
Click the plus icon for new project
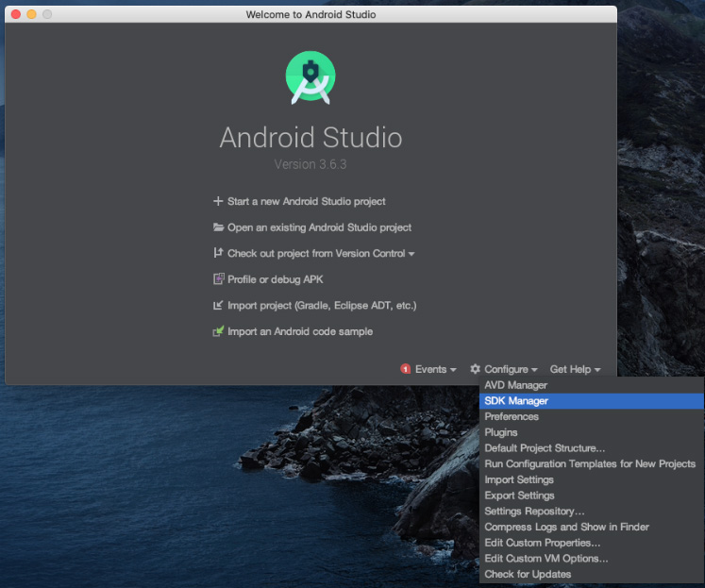pos(218,201)
